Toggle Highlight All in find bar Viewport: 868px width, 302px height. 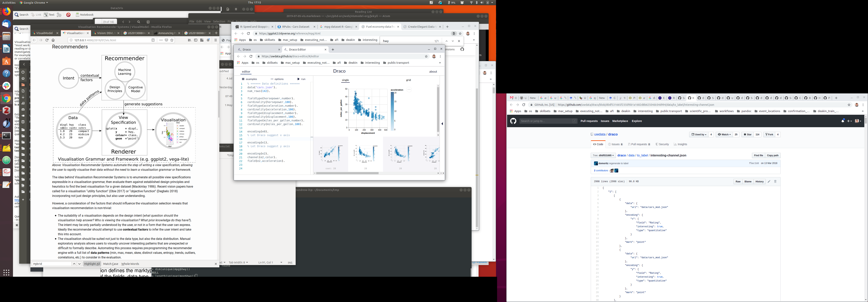click(92, 264)
